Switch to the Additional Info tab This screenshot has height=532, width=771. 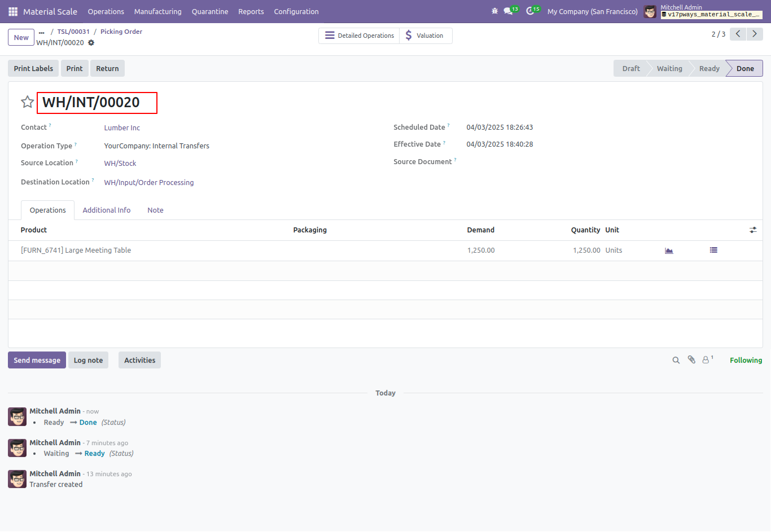(x=107, y=210)
